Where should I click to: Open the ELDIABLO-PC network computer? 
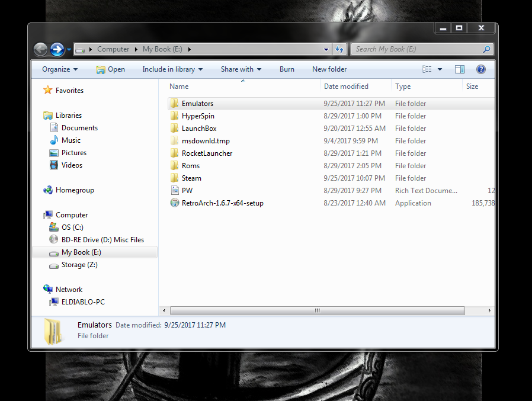(x=83, y=302)
